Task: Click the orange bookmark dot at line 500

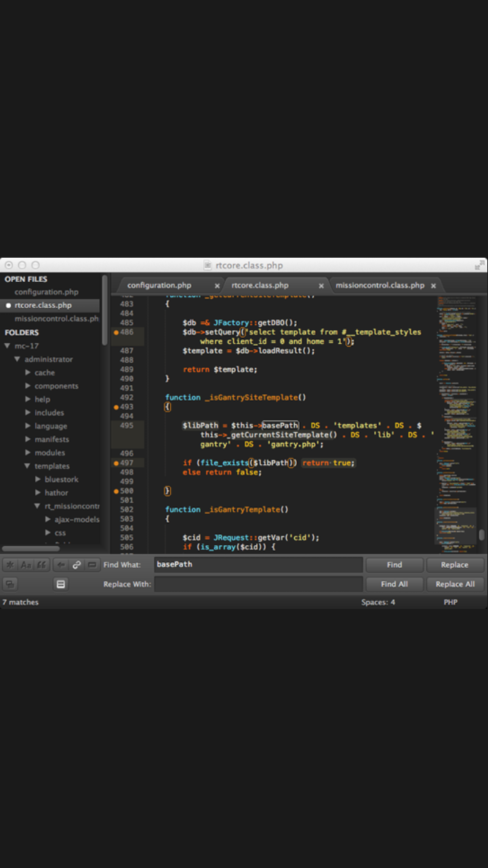Action: click(116, 491)
